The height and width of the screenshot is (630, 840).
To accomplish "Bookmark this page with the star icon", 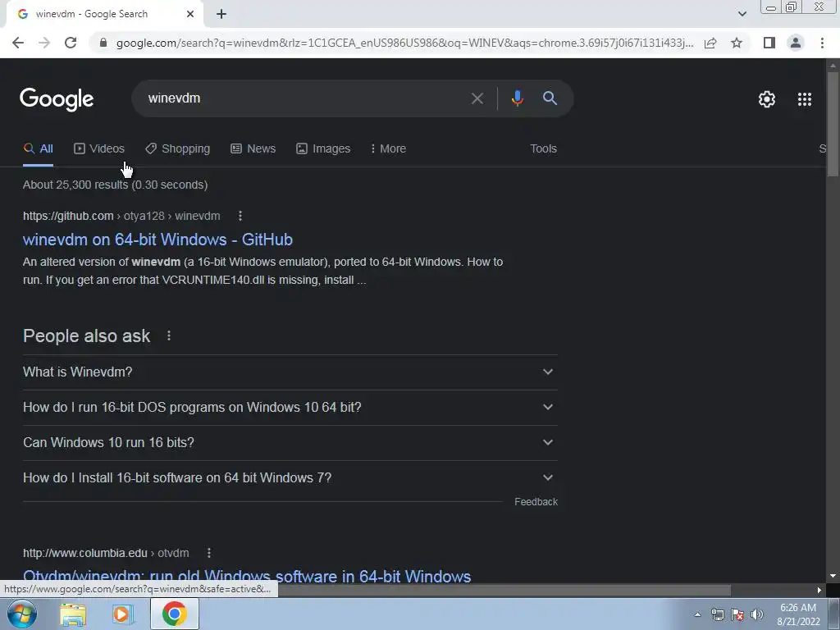I will point(737,43).
